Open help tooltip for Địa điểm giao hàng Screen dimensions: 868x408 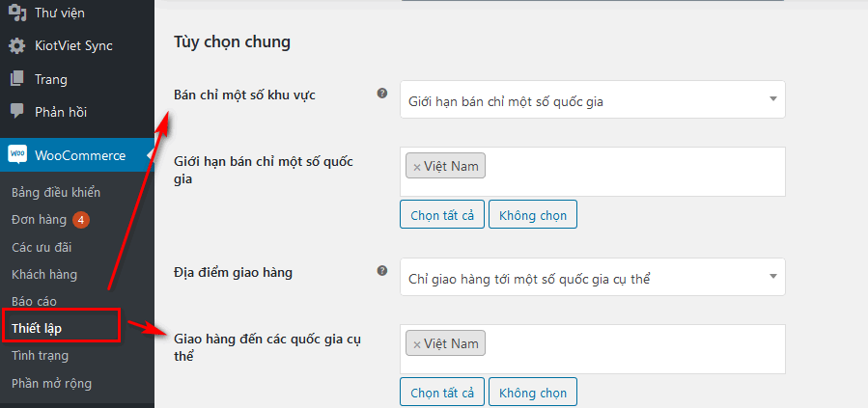coord(382,271)
